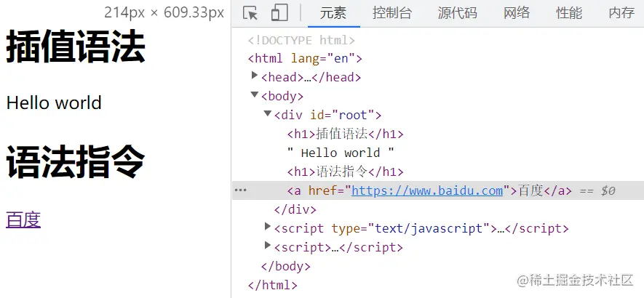Open the three-dot menu beside the anchor row

tap(240, 190)
